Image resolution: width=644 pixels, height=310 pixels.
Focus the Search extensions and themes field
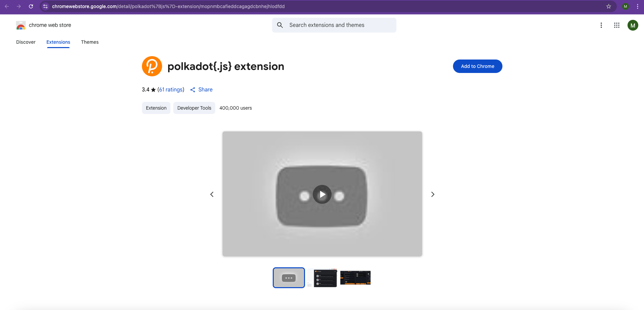tap(334, 25)
